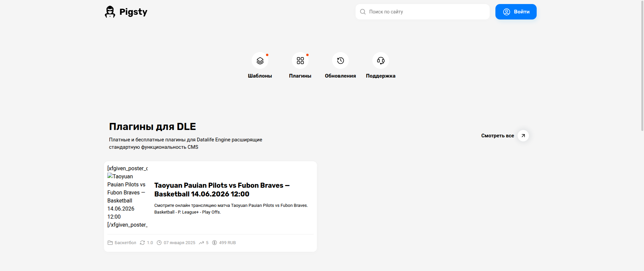Viewport: 644px width, 271px height.
Task: Click the "Войти" login button
Action: pyautogui.click(x=516, y=12)
